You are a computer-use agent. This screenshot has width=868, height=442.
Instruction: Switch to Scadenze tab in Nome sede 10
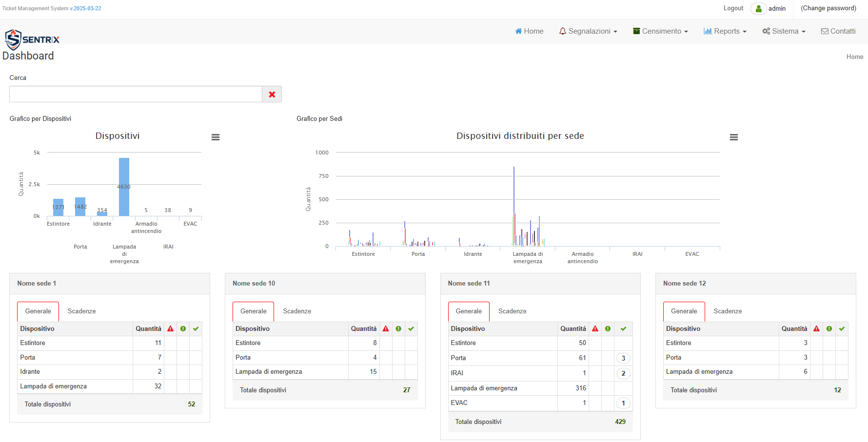[297, 311]
